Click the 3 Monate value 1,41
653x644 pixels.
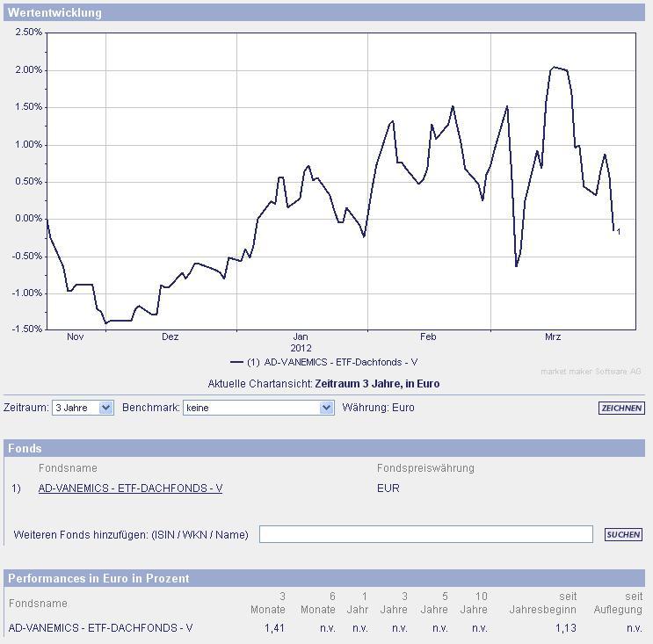click(274, 628)
